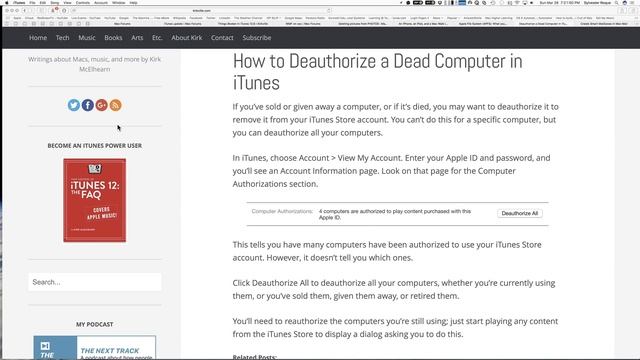Go to Home in site navigation

38,38
